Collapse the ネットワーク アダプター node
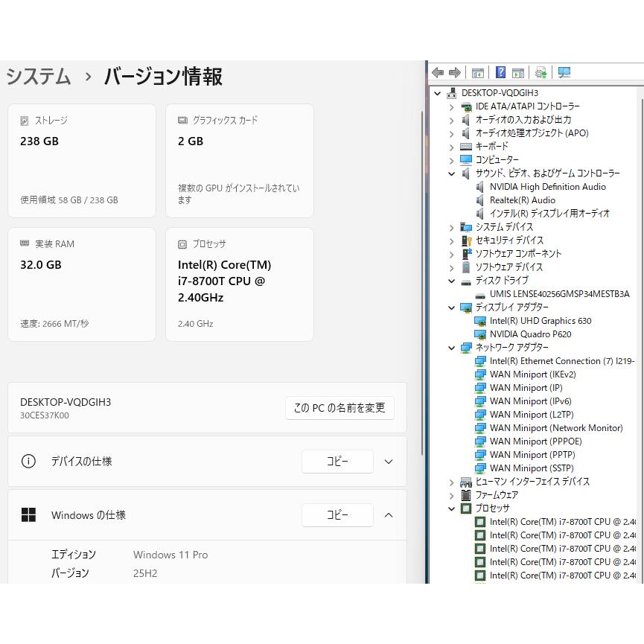Image resolution: width=644 pixels, height=644 pixels. (x=452, y=348)
